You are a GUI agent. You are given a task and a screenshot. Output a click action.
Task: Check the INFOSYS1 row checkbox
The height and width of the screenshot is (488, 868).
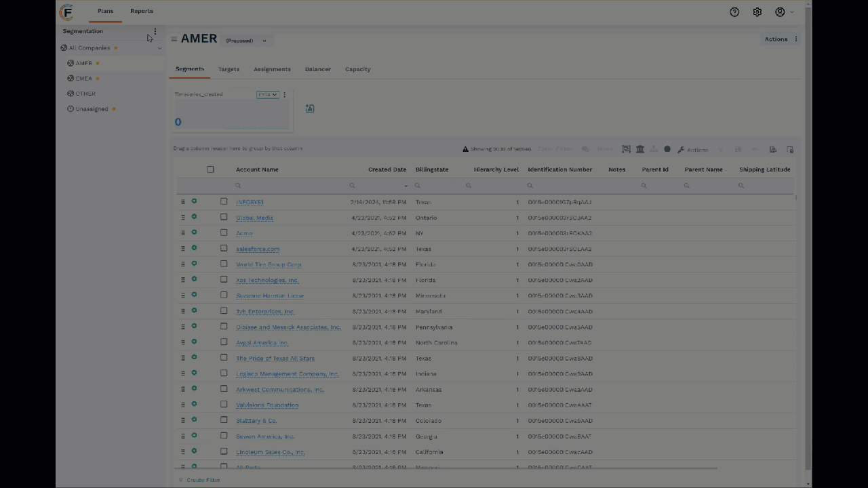tap(224, 201)
